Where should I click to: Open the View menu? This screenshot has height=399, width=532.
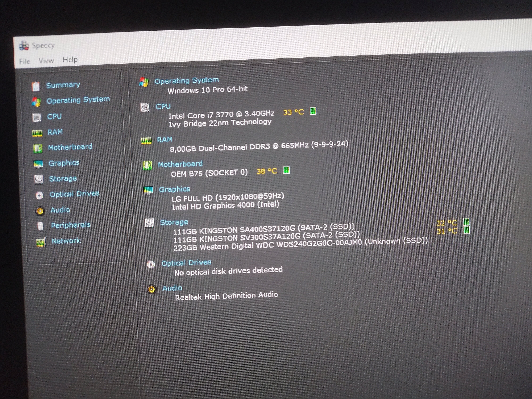tap(46, 61)
